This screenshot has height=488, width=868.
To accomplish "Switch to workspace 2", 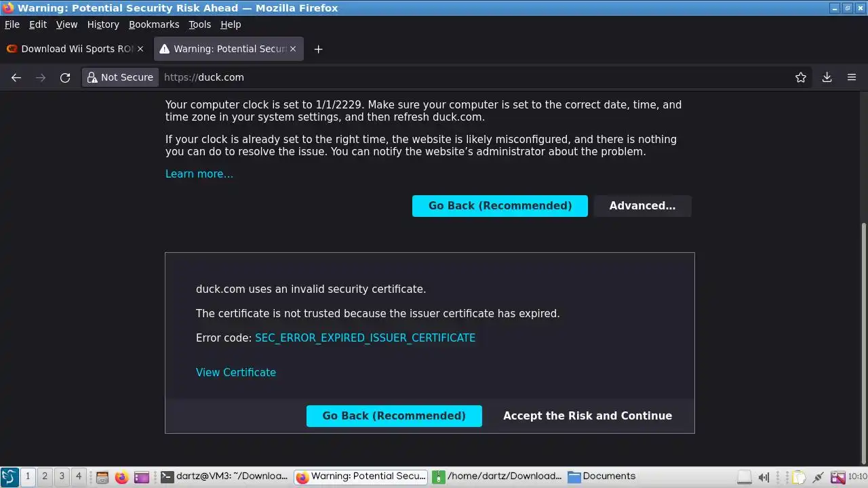I will coord(45,476).
